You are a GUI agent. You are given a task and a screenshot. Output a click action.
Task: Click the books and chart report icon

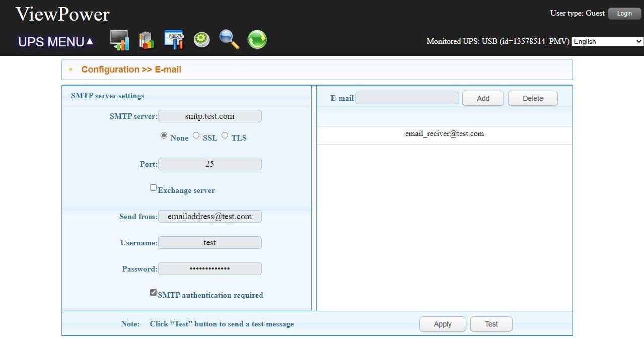click(147, 40)
